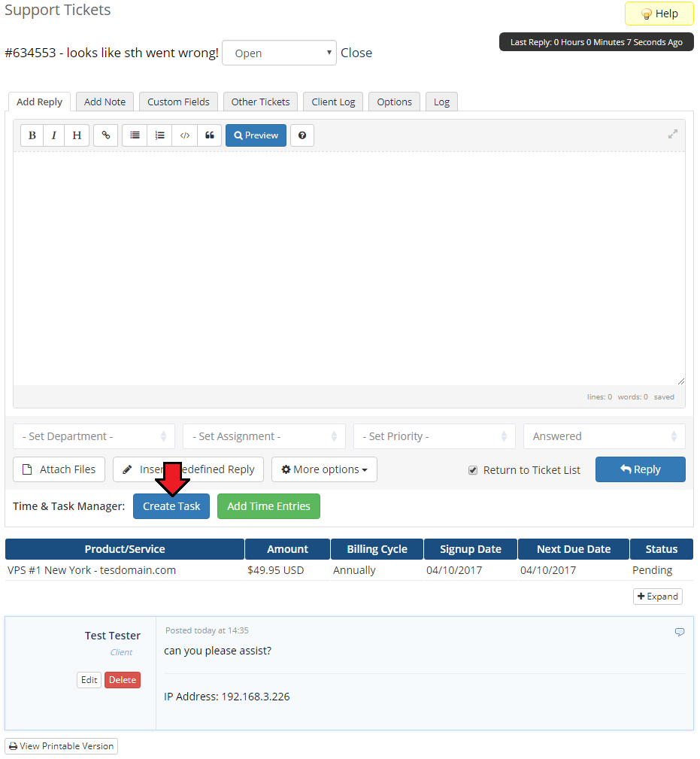Expand More options menu
This screenshot has width=700, height=759.
coord(324,469)
